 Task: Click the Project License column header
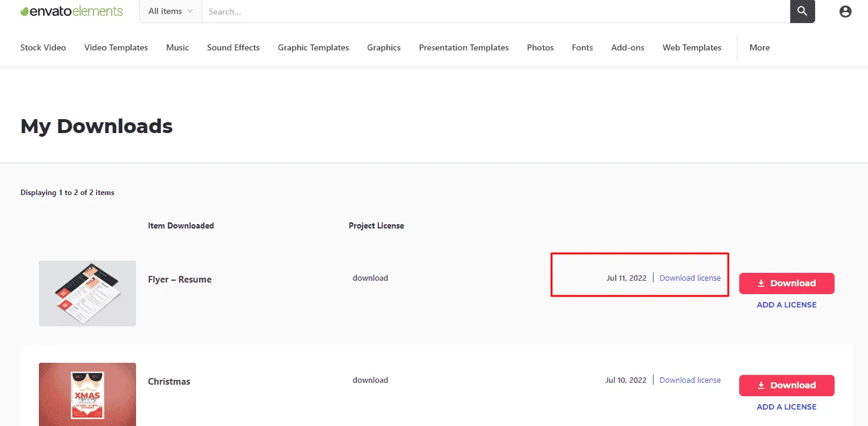[x=376, y=225]
